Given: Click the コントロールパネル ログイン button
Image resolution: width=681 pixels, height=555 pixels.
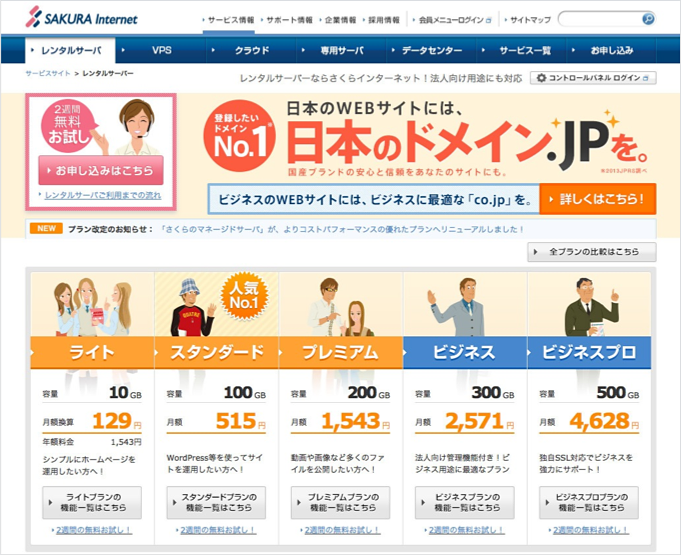Looking at the screenshot, I should pos(593,78).
